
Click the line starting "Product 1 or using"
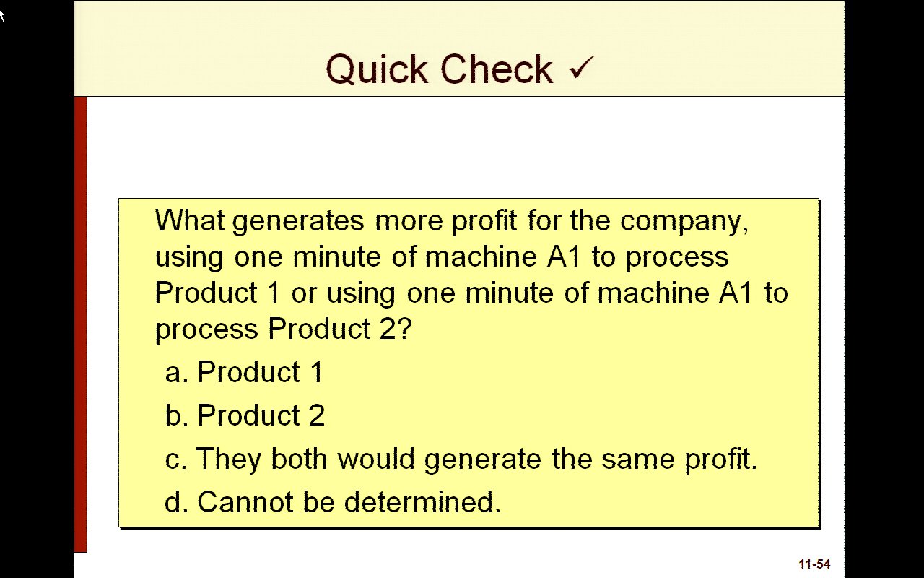pyautogui.click(x=471, y=293)
